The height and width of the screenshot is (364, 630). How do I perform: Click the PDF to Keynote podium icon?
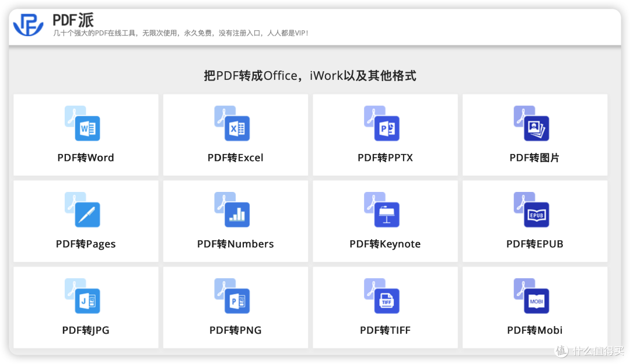coord(381,210)
